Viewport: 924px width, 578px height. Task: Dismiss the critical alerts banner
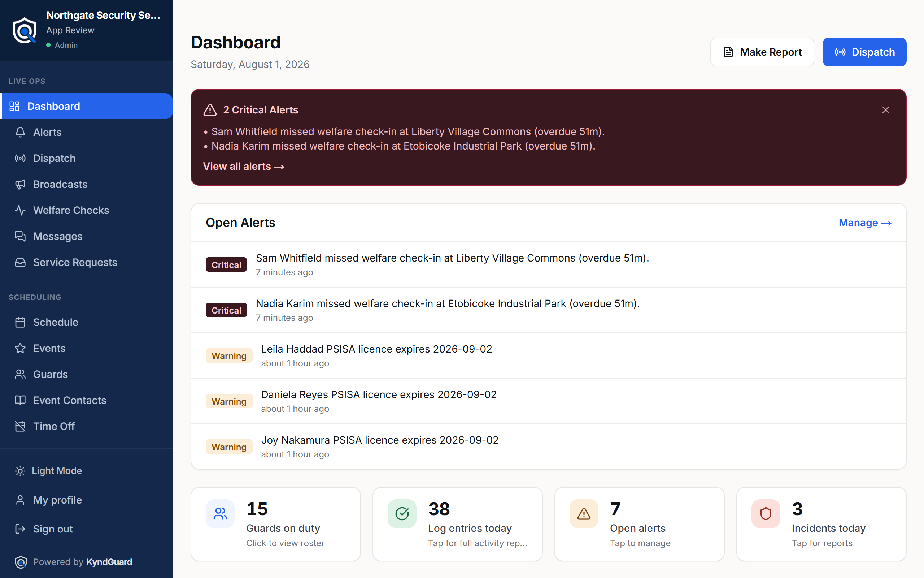pyautogui.click(x=886, y=110)
